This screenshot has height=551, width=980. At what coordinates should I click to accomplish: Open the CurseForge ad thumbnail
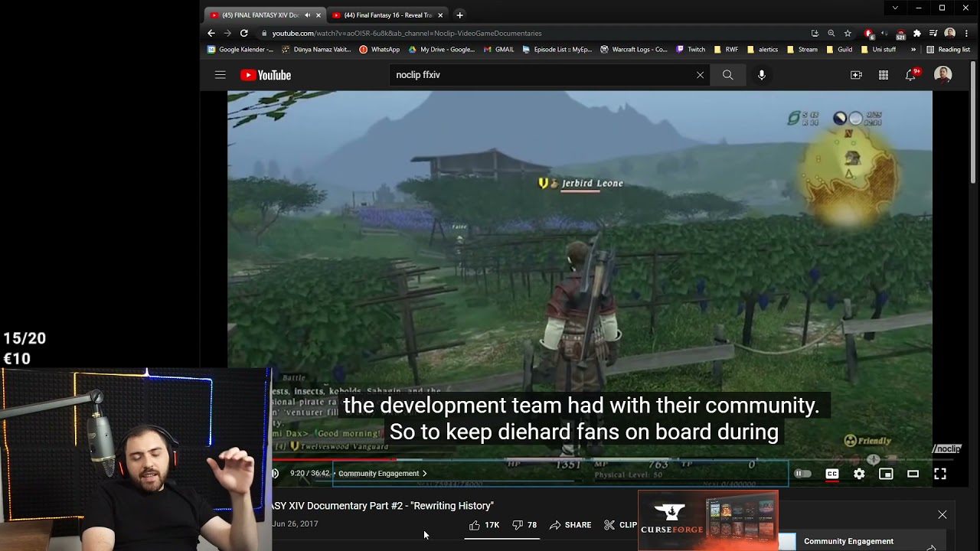point(708,520)
